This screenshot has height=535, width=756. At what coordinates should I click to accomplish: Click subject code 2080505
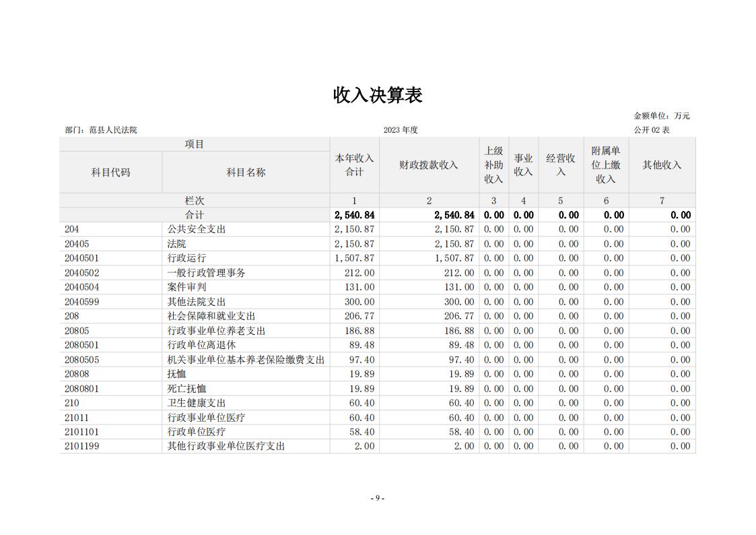pyautogui.click(x=81, y=359)
